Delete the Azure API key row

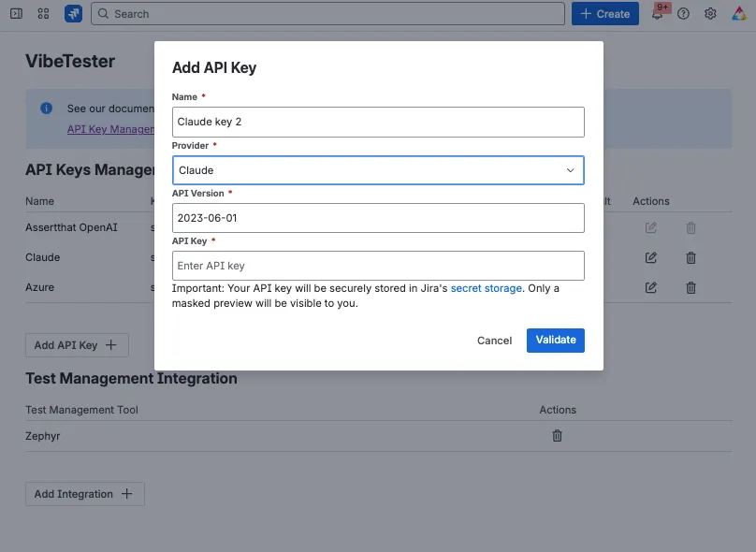(691, 288)
